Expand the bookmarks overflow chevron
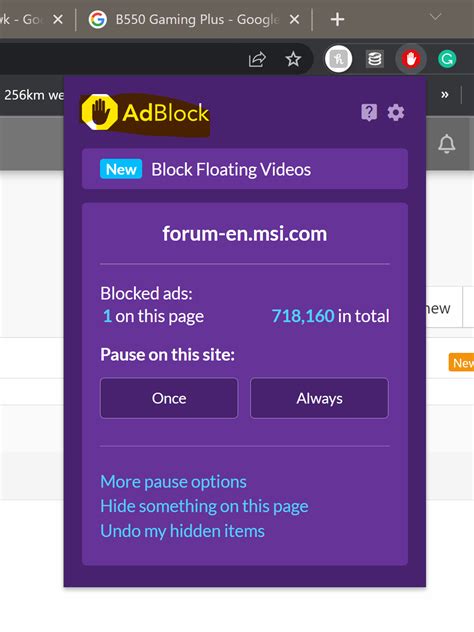The height and width of the screenshot is (632, 474). (x=445, y=95)
